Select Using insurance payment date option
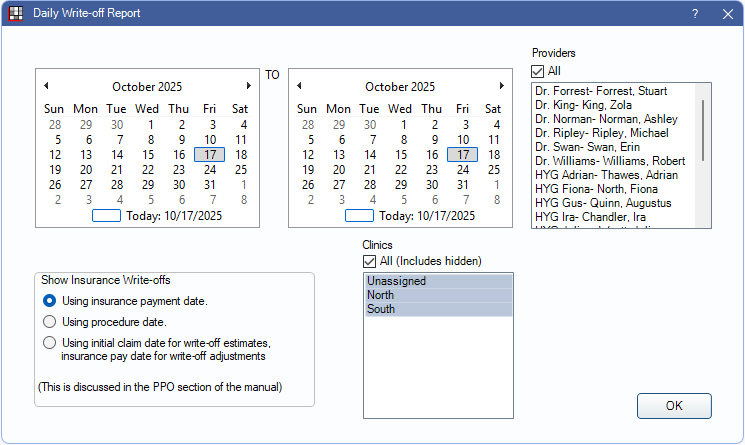Screen dimensions: 745x445 tap(49, 301)
